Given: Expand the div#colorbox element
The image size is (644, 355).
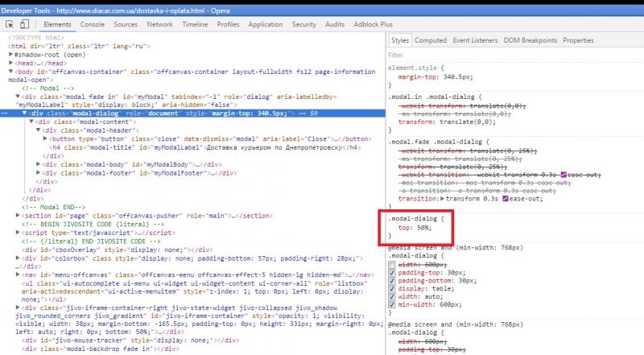Looking at the screenshot, I should pos(18,258).
